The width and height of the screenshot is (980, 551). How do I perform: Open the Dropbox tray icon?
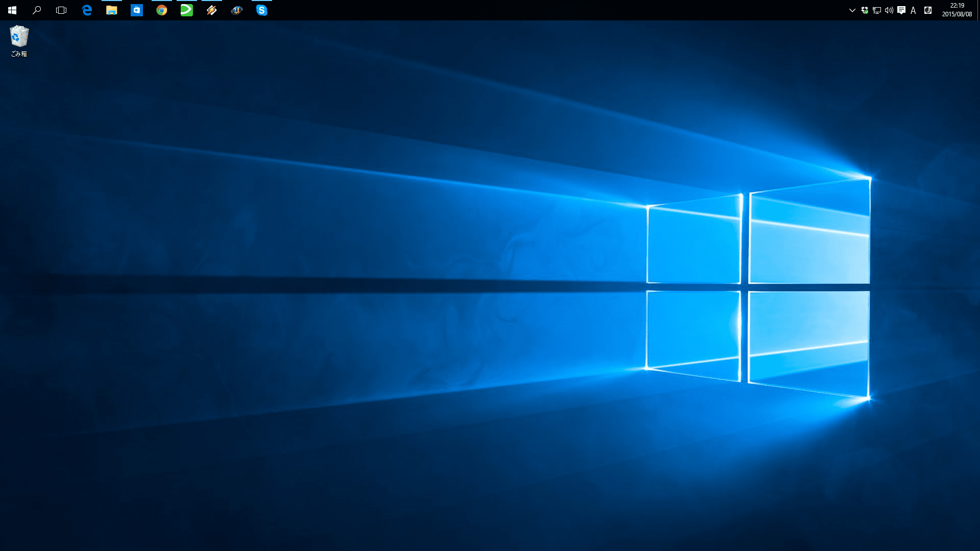[x=865, y=10]
